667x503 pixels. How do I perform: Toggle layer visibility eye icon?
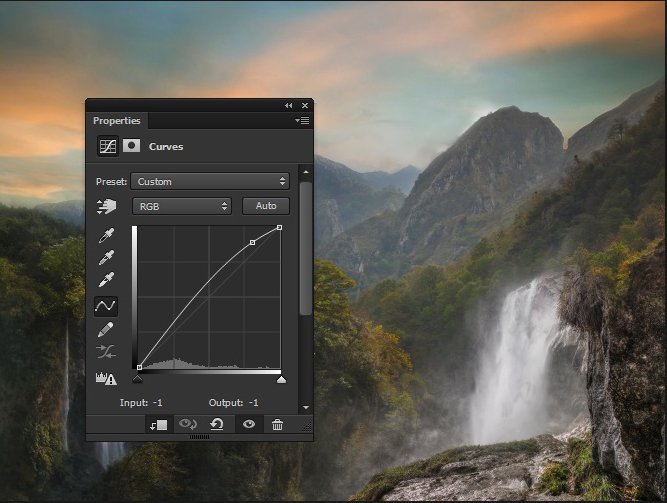click(x=248, y=424)
